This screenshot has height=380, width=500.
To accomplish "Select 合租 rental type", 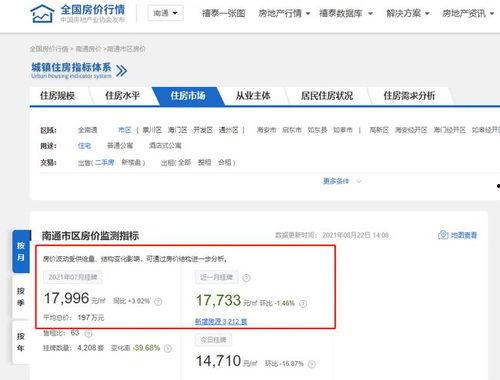I will click(x=225, y=162).
